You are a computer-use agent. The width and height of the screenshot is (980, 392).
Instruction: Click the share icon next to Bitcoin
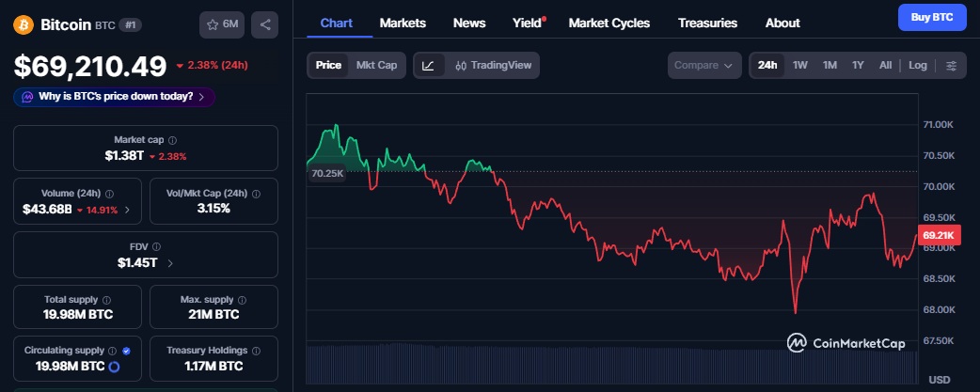tap(264, 24)
